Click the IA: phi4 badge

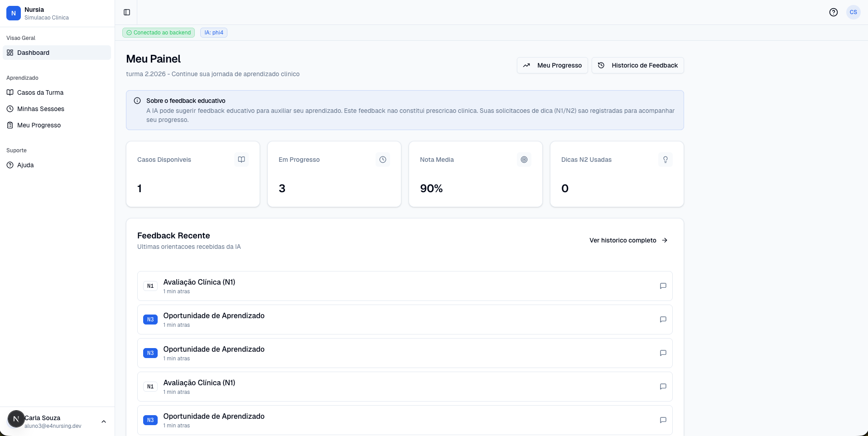[214, 33]
